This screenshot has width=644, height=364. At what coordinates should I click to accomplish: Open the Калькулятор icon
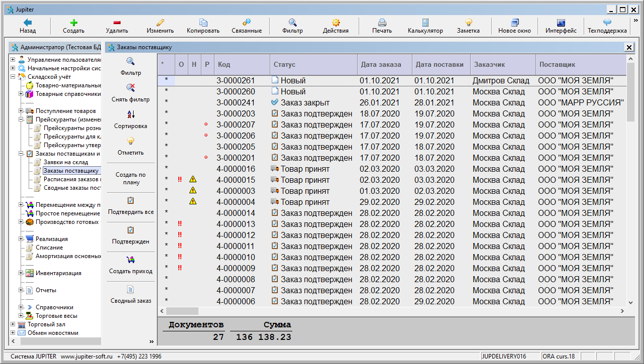pos(425,23)
